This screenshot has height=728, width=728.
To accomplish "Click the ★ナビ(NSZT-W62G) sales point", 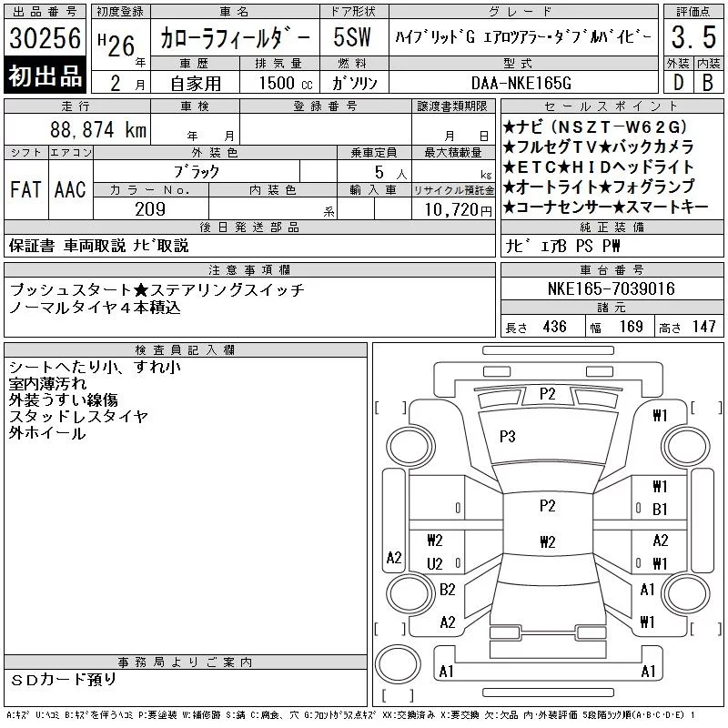I will (x=595, y=126).
